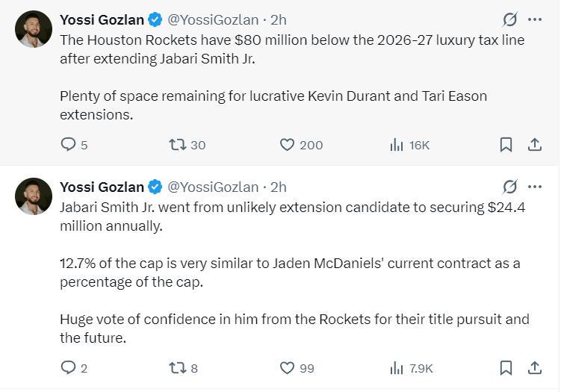
Task: Open Yossi Gozlan display name on second tweet
Action: pyautogui.click(x=102, y=187)
